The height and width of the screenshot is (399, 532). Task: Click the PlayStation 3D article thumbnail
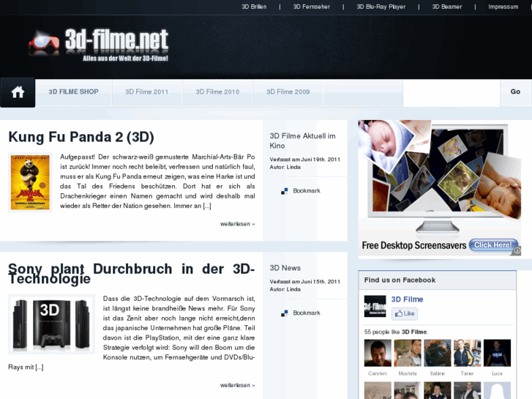(51, 324)
